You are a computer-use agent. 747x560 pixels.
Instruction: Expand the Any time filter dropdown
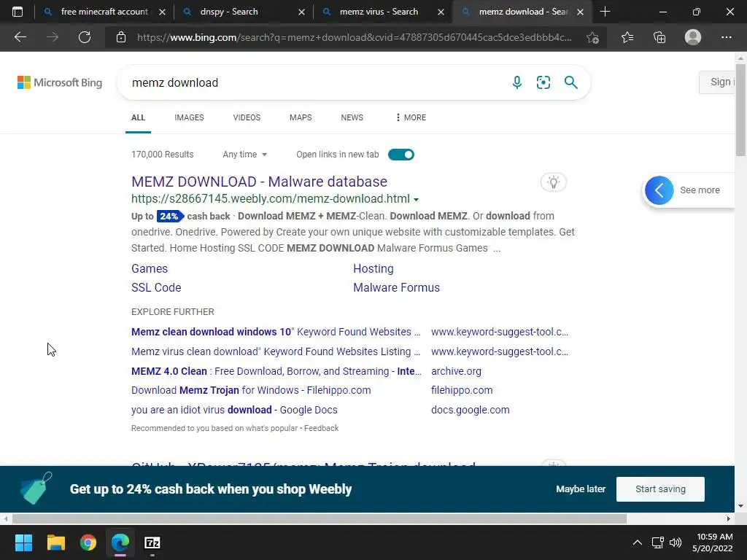(x=245, y=155)
